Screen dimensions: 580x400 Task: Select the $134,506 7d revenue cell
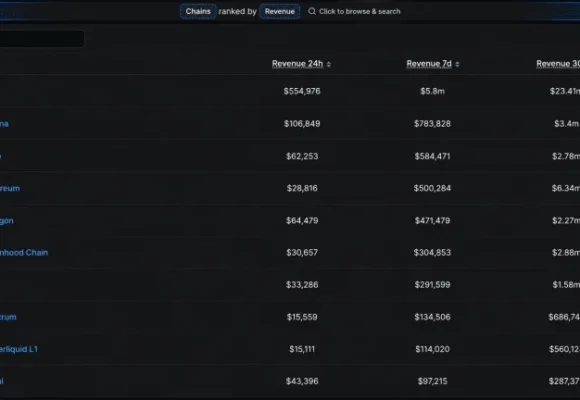pyautogui.click(x=432, y=317)
